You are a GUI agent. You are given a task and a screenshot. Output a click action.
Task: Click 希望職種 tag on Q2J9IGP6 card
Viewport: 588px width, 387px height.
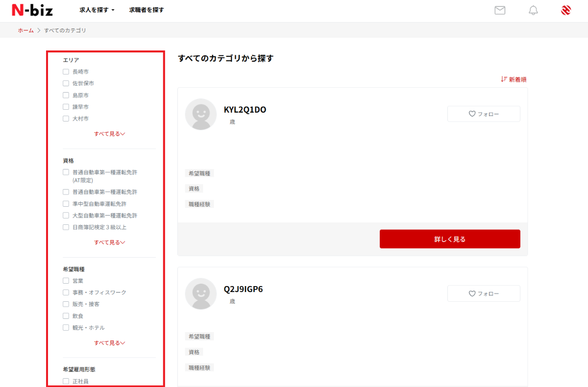[199, 337]
